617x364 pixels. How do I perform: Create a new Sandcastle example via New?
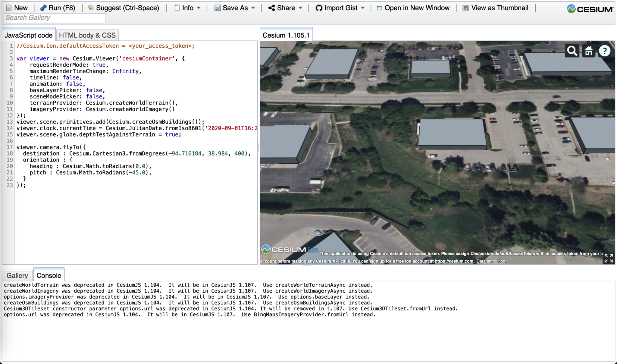(17, 8)
